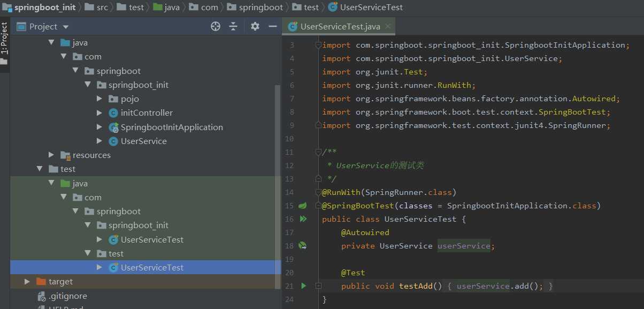Click the testAdd method name on line 21
The height and width of the screenshot is (309, 644).
click(416, 286)
